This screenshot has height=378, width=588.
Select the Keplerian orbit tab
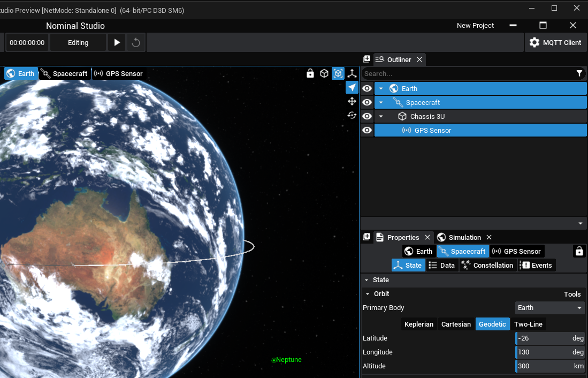pos(418,324)
